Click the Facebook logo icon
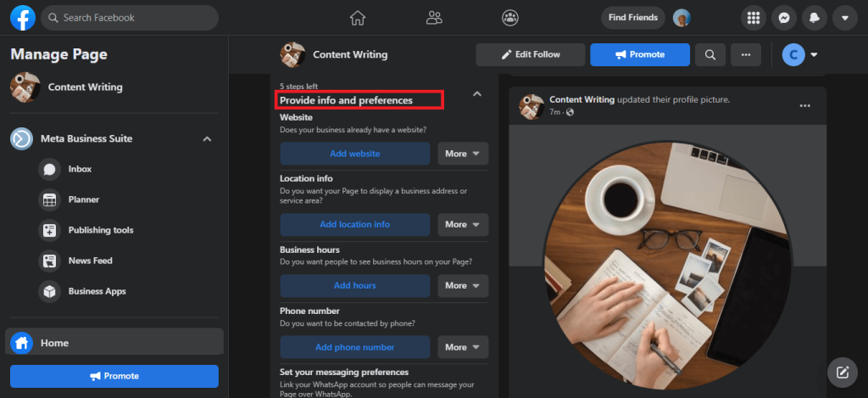This screenshot has height=398, width=868. [23, 18]
